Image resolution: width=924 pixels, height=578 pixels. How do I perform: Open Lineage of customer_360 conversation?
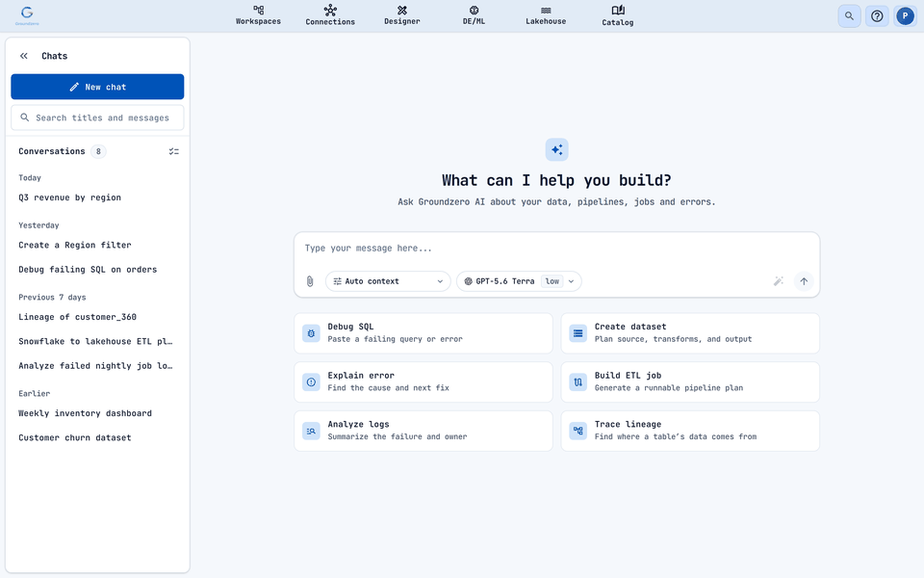pos(97,317)
